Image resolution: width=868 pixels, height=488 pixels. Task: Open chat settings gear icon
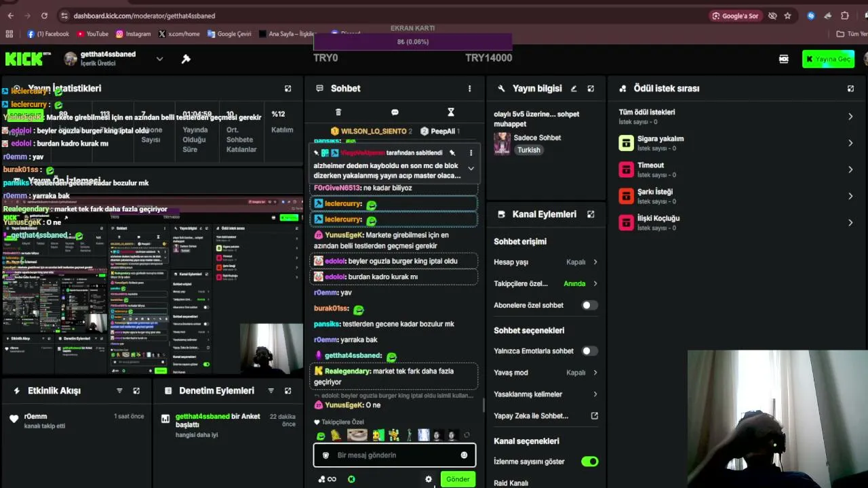[429, 479]
